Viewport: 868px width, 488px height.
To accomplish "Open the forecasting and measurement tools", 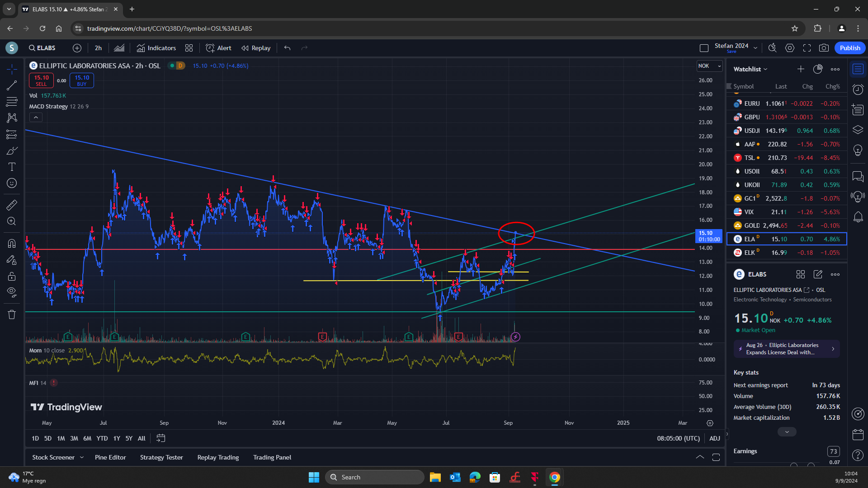I will [x=12, y=134].
